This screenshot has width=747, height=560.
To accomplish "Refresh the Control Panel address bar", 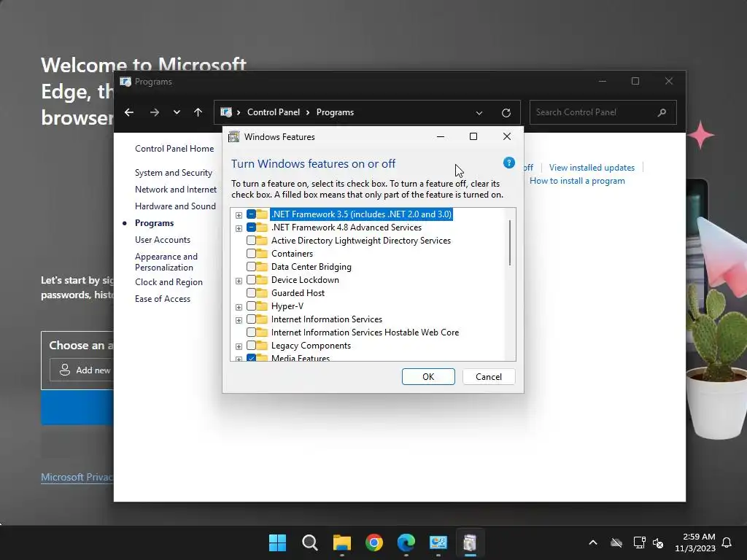I will pyautogui.click(x=506, y=113).
